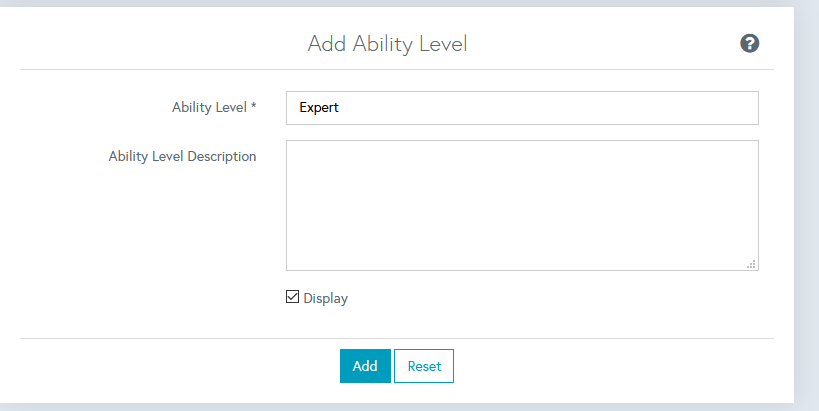Click the "Ability Level *" field label
The image size is (819, 411).
(x=210, y=107)
